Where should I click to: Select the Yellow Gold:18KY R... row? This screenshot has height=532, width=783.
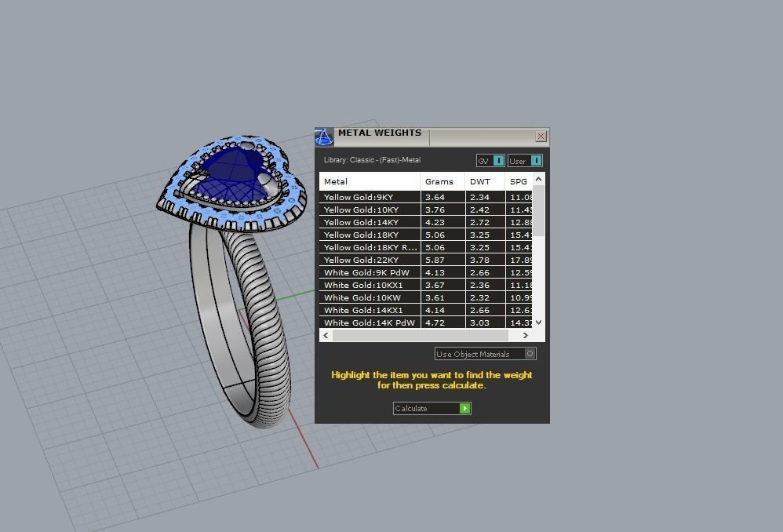pyautogui.click(x=425, y=247)
